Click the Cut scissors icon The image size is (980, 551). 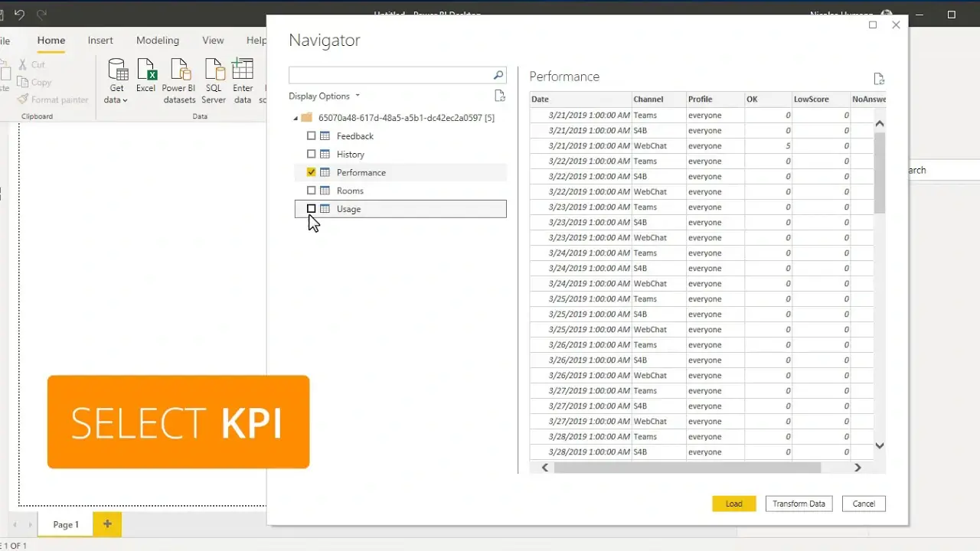tap(22, 65)
